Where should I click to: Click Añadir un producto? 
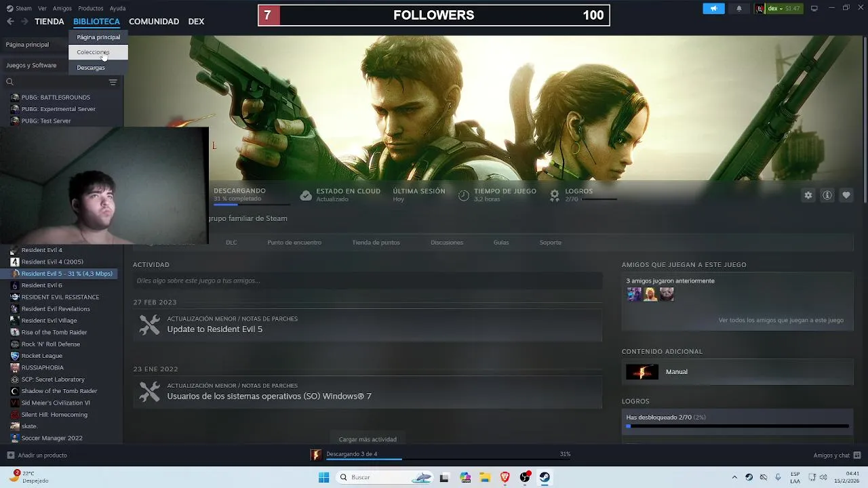point(42,455)
